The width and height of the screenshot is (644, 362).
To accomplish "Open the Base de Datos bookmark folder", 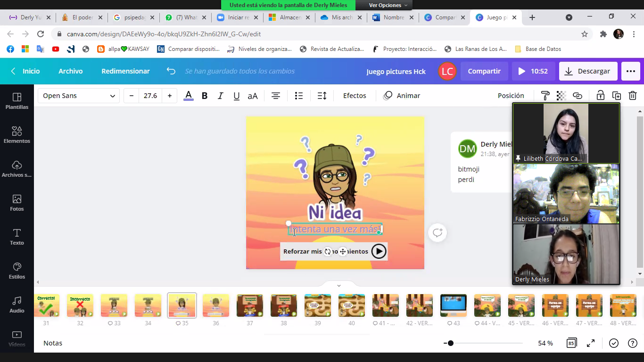I will coord(538,49).
